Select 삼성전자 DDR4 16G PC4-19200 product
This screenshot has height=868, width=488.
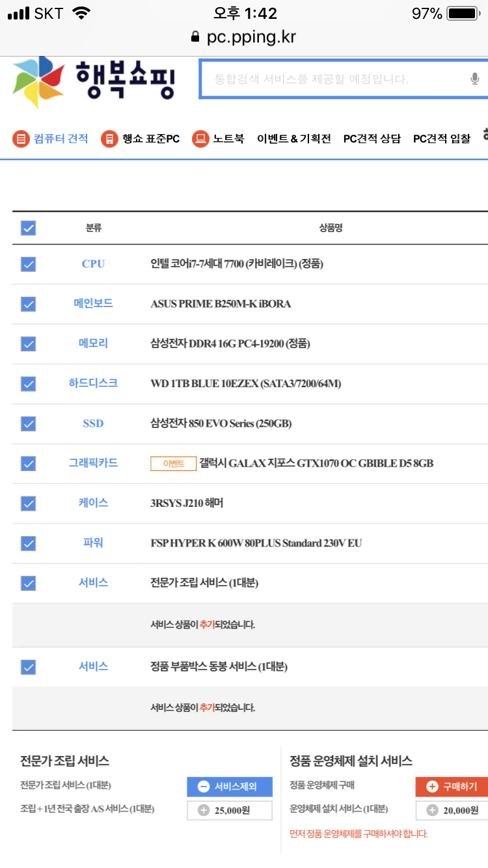tap(230, 344)
